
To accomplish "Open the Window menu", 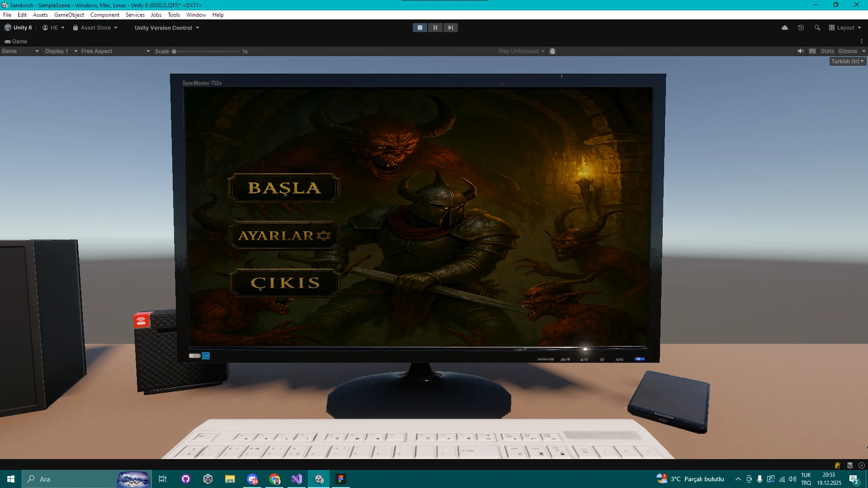I will pyautogui.click(x=196, y=15).
